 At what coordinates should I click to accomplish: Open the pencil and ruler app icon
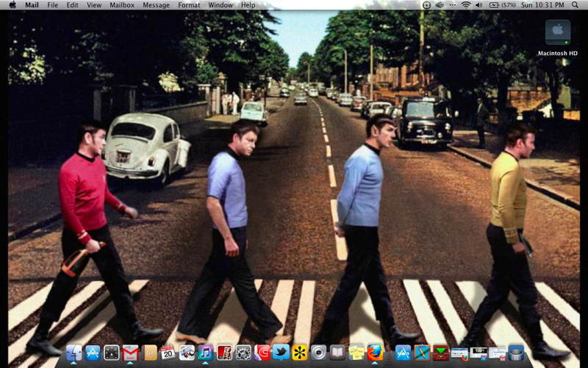point(422,353)
